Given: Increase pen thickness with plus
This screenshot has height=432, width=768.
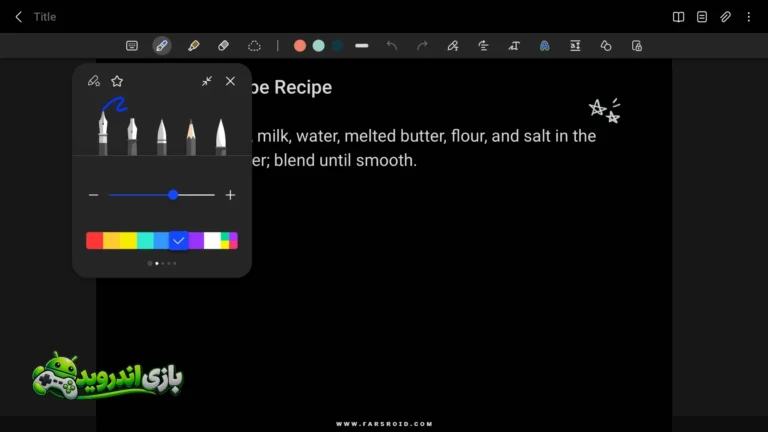Looking at the screenshot, I should point(230,195).
